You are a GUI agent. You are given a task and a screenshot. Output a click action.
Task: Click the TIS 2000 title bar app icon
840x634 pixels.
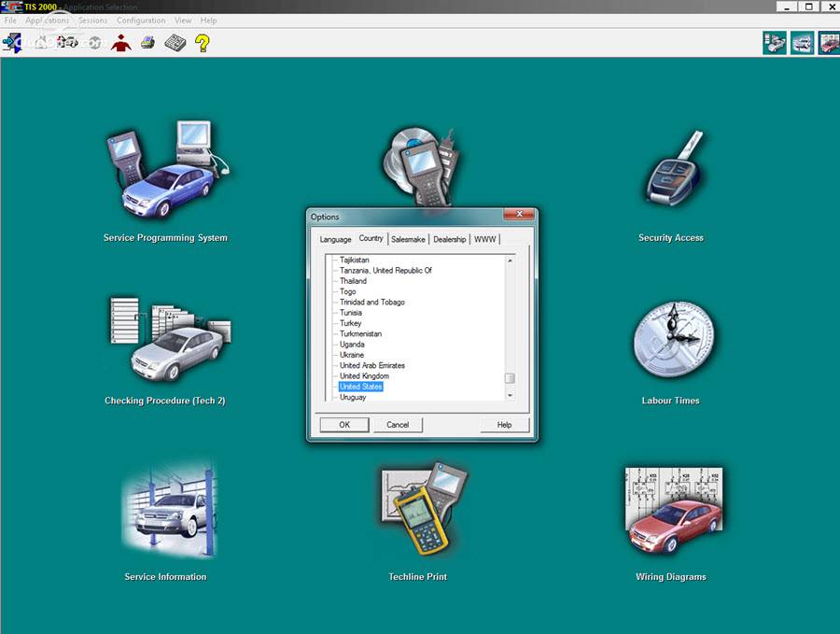click(x=12, y=7)
